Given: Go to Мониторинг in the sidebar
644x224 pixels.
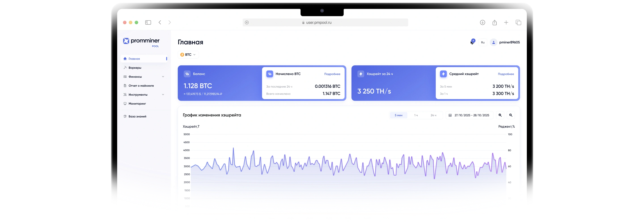Looking at the screenshot, I should tap(137, 103).
